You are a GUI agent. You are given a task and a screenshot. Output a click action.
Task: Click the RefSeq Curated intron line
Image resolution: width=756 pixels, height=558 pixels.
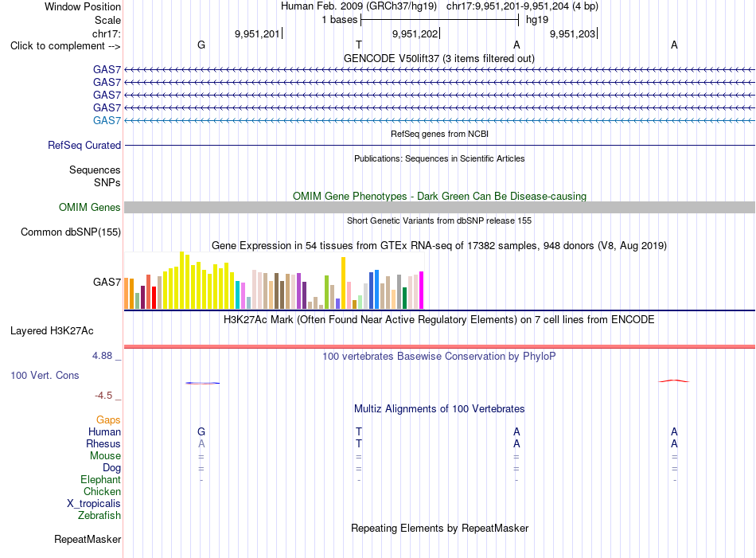point(439,145)
